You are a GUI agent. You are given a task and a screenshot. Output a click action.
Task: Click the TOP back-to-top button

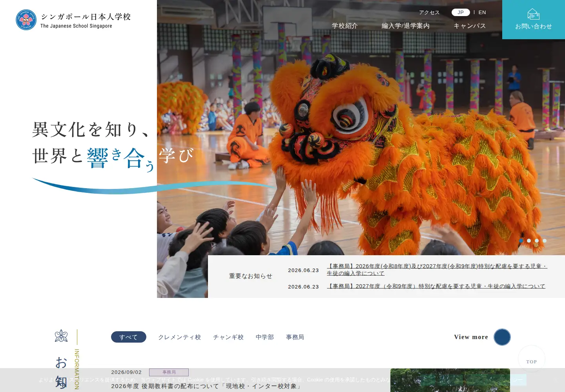click(532, 359)
